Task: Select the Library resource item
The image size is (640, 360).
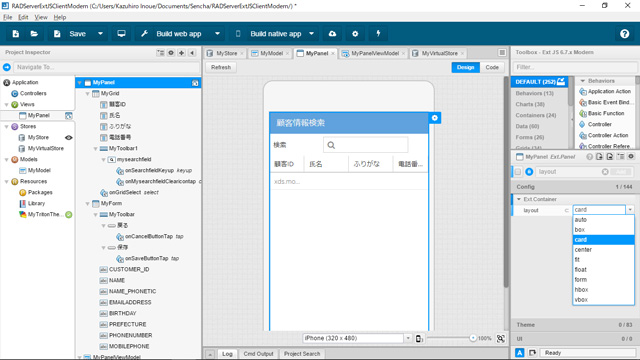Action: (x=36, y=203)
